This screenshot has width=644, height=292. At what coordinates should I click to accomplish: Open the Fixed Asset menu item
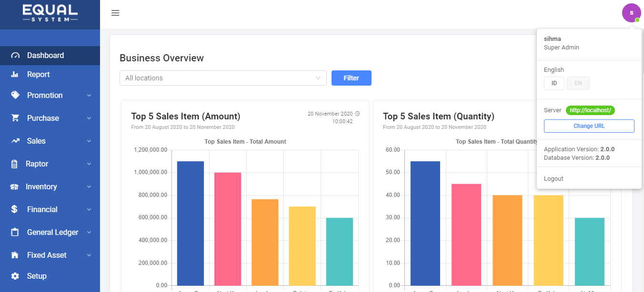[x=47, y=255]
